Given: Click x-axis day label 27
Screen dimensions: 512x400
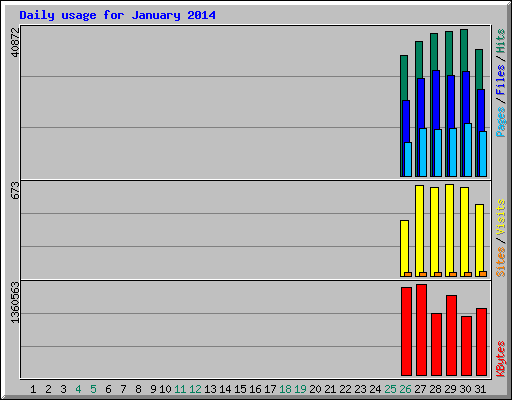Looking at the screenshot, I should point(420,389).
